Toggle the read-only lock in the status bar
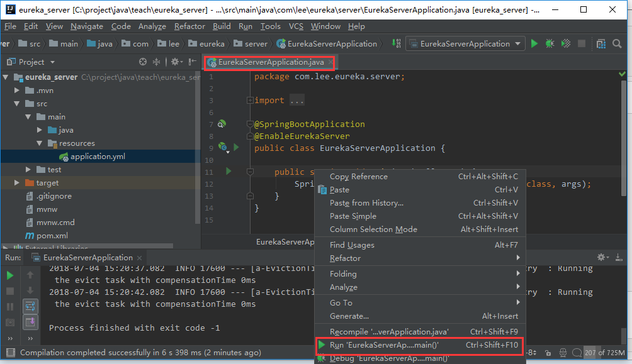Screen dimensions: 632x364 point(548,353)
